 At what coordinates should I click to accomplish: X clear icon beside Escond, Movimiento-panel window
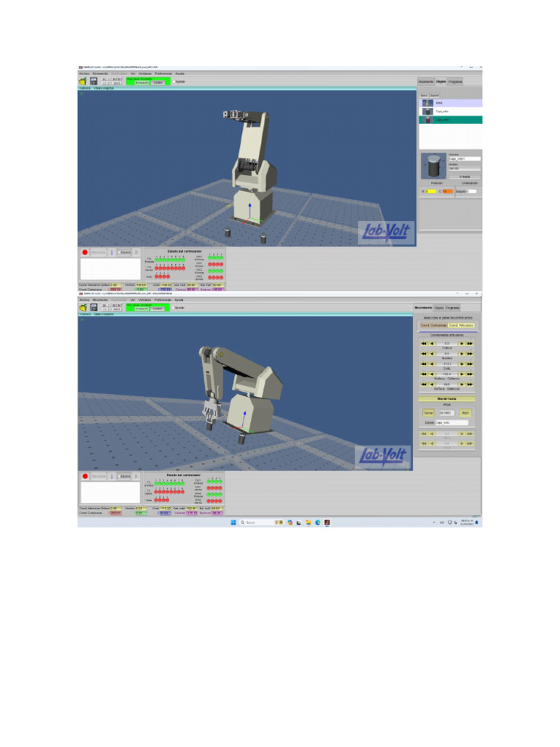pos(136,476)
